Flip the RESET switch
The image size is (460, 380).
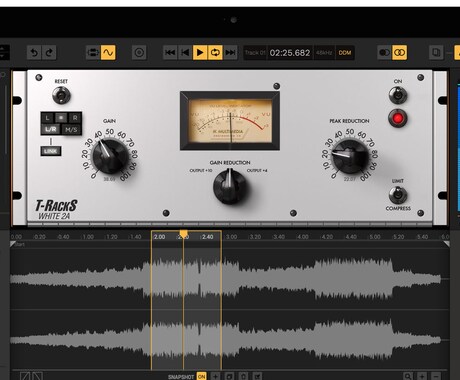(61, 95)
